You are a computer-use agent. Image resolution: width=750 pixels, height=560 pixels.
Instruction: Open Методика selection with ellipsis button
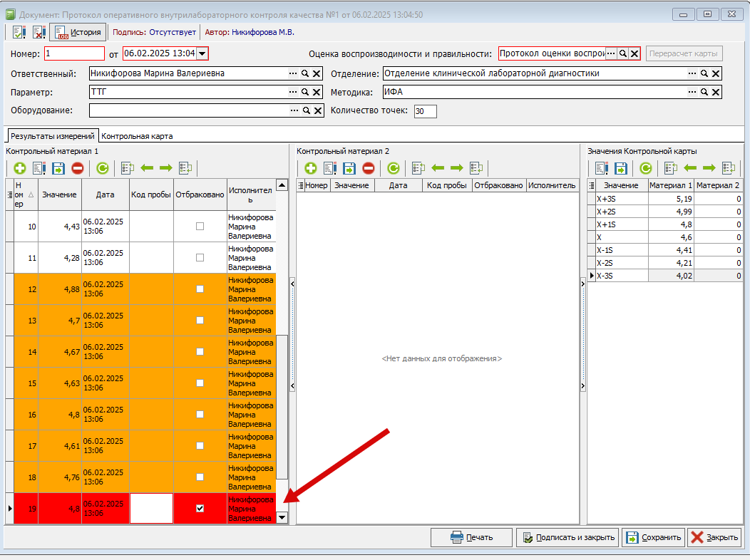692,92
